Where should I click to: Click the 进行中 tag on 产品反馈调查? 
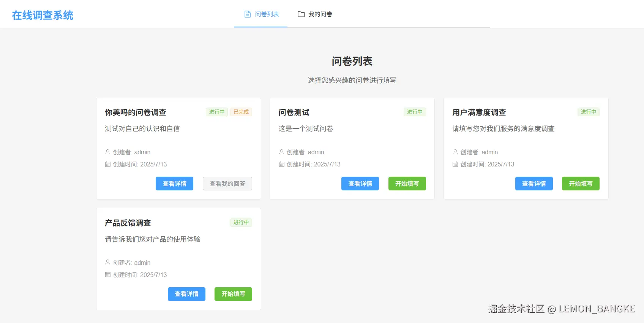coord(241,222)
